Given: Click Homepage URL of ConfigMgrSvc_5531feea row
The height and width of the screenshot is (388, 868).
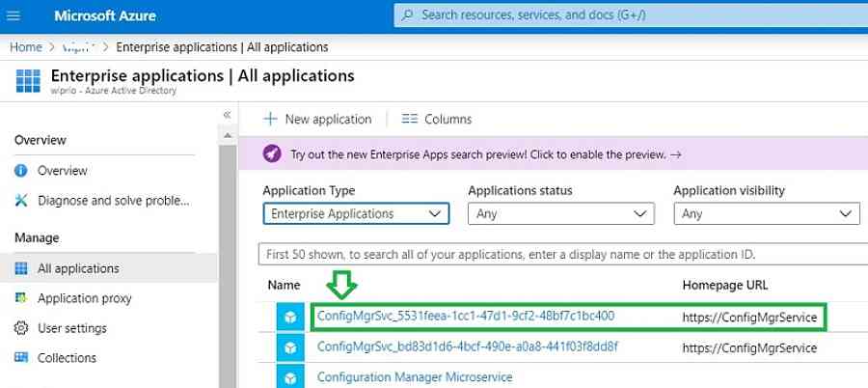Looking at the screenshot, I should click(749, 317).
